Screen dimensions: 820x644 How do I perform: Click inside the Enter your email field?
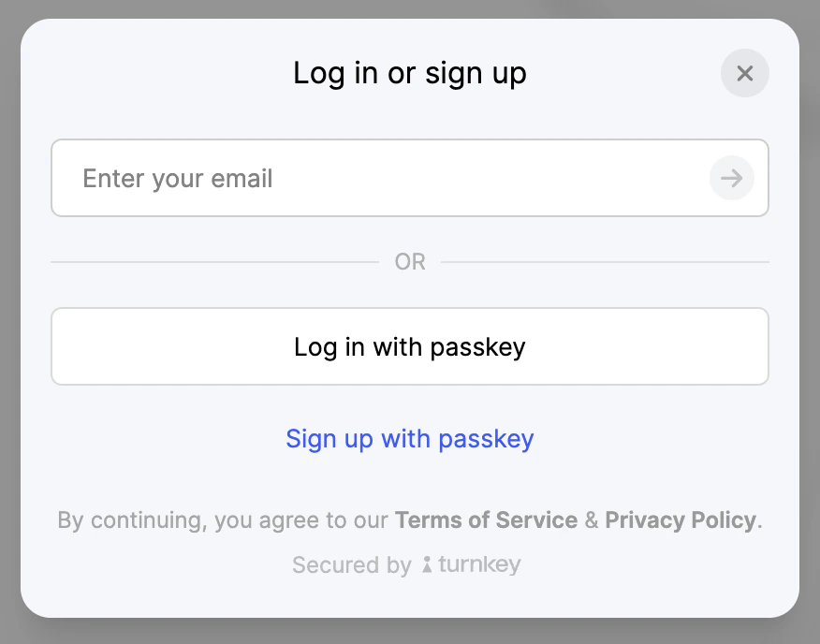[x=281, y=178]
